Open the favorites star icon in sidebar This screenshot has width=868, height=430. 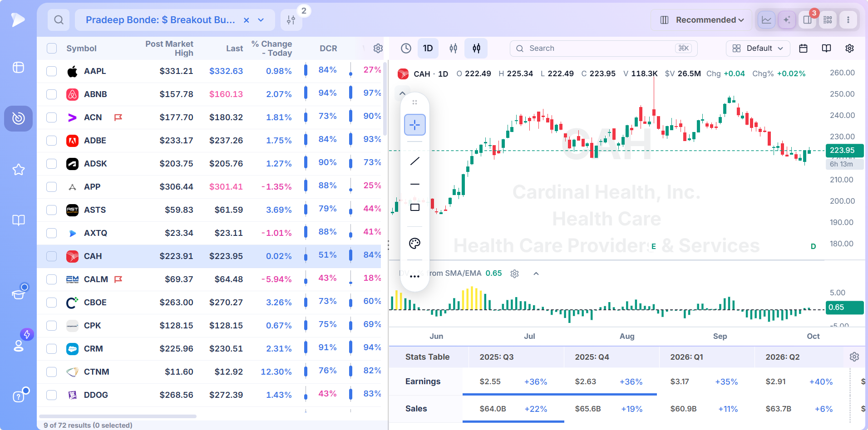click(18, 170)
